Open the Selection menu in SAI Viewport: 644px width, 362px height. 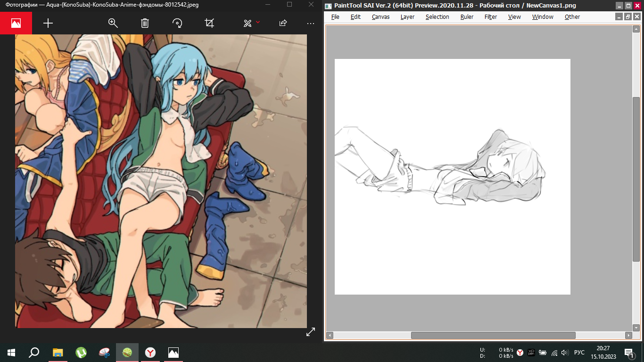pyautogui.click(x=437, y=16)
